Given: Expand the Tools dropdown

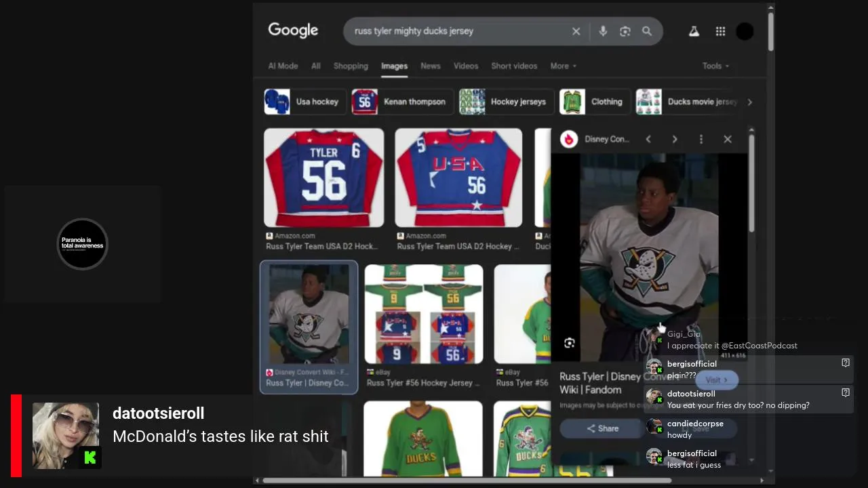Looking at the screenshot, I should point(715,66).
